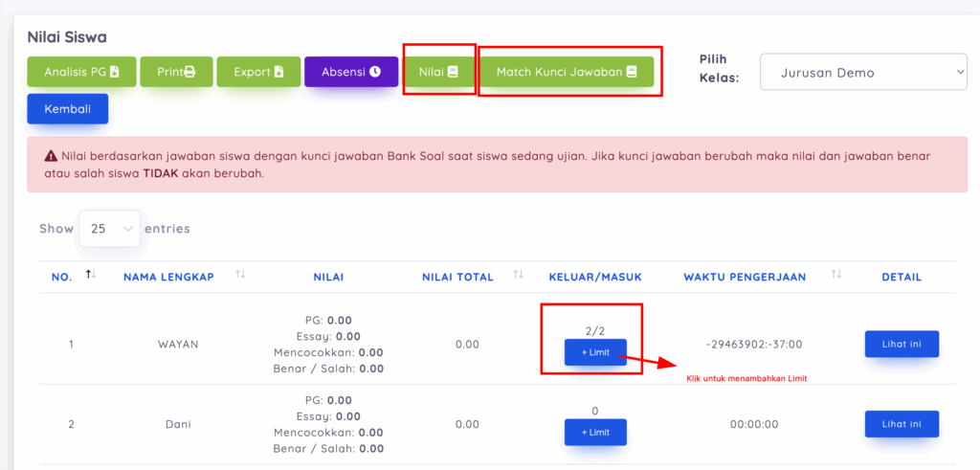Click the Detail column header
This screenshot has height=470, width=980.
click(x=902, y=277)
